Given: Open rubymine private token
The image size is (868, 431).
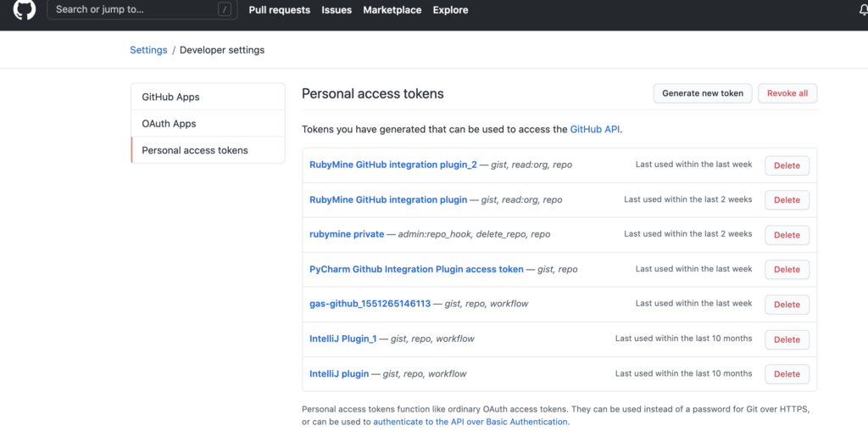Looking at the screenshot, I should 347,234.
